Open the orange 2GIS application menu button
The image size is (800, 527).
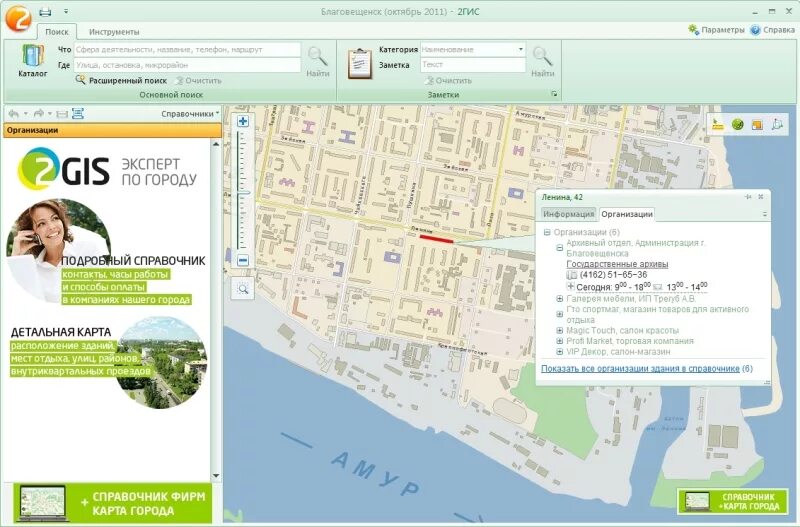point(18,17)
